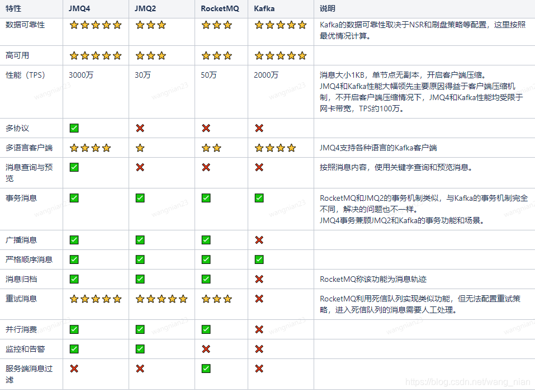535x392 pixels.
Task: Click note about Kafka数据可靠性取决于NSR
Action: pos(423,30)
